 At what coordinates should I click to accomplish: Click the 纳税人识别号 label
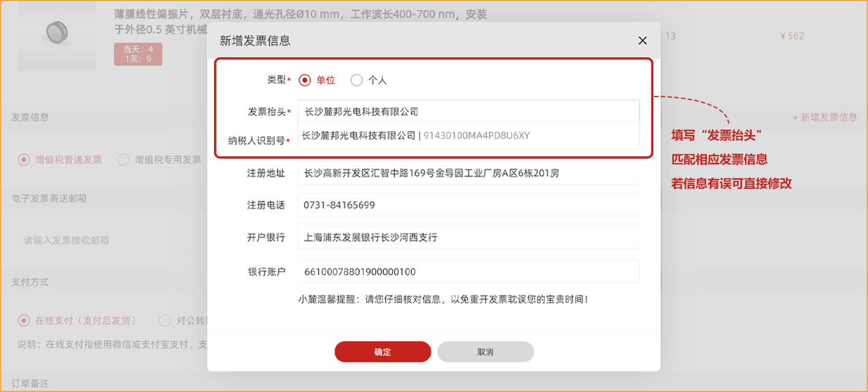[x=256, y=141]
